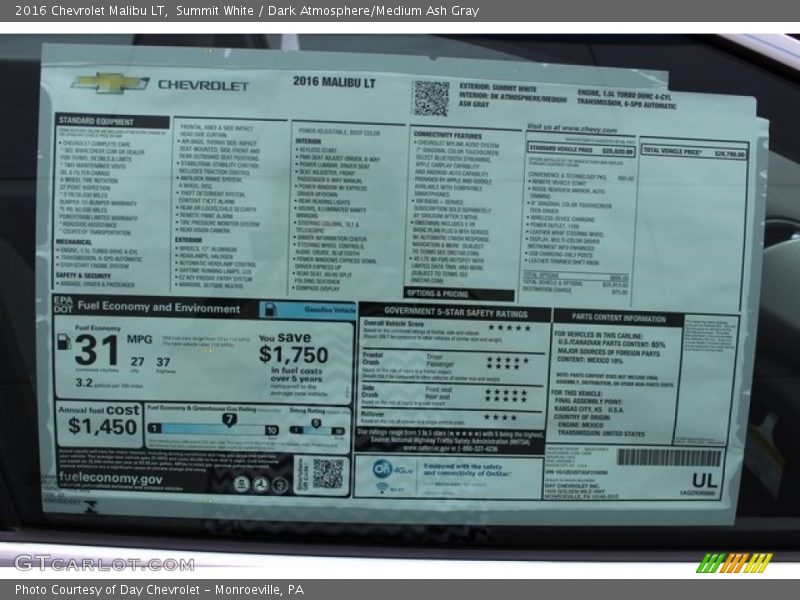This screenshot has height=600, width=800.
Task: Click TRANSMISSION, 6-SPD AUTOMATIC in the sticker's top corner
Action: point(627,103)
